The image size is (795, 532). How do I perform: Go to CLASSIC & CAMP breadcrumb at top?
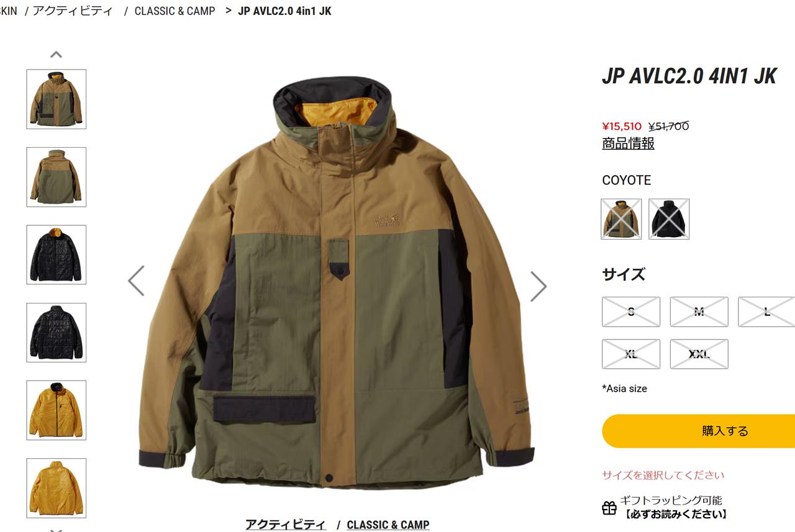tap(175, 11)
